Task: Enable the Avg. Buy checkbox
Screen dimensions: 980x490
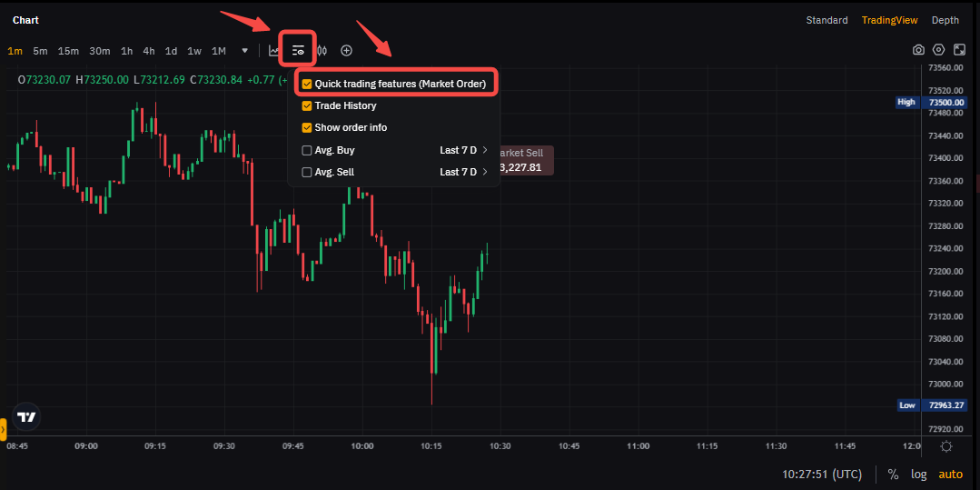Action: (307, 150)
